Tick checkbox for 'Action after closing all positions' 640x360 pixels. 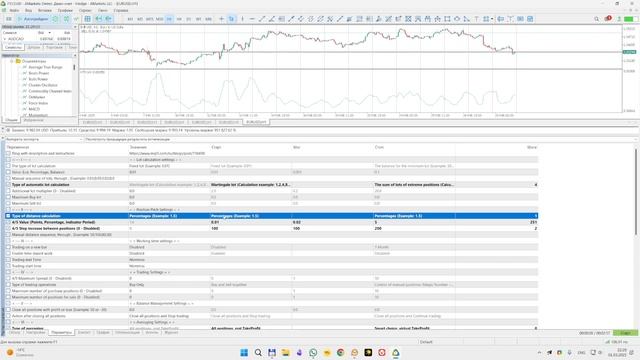coord(8,316)
